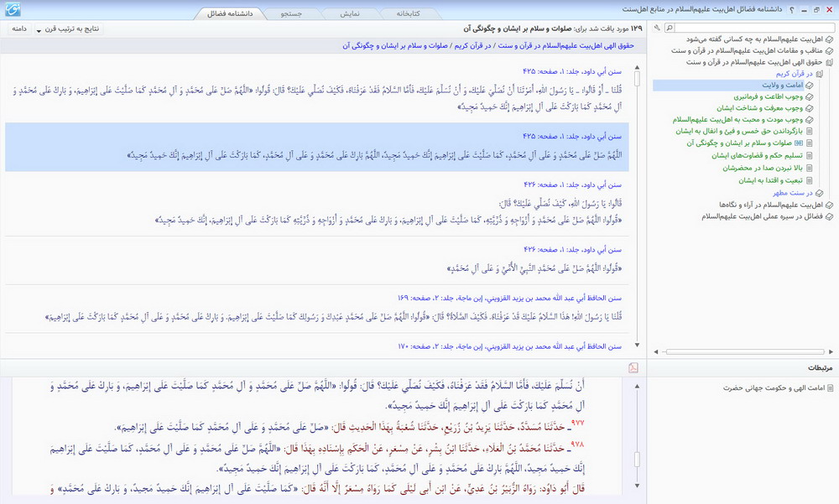The image size is (839, 504).
Task: Open the کتابخانه tab
Action: (x=409, y=14)
